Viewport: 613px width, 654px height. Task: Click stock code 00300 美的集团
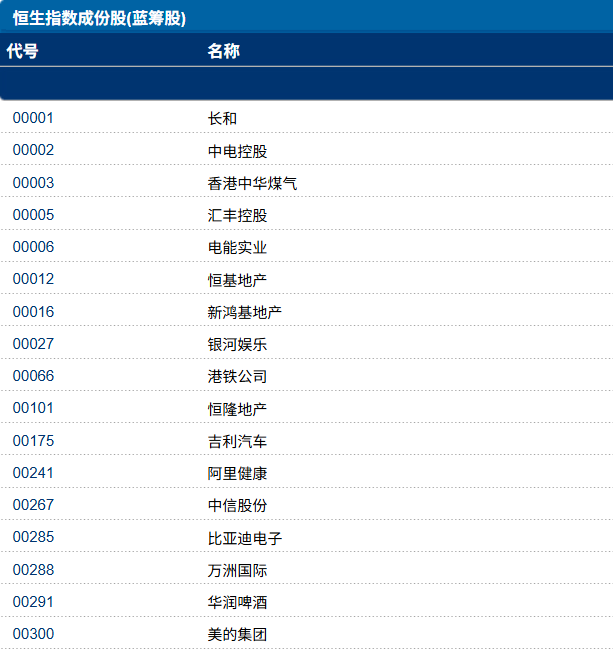pos(33,634)
